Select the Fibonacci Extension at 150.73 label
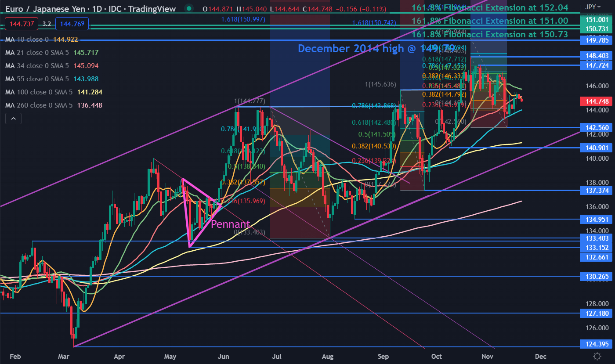Screen dimensions: 615x364 pos(490,34)
